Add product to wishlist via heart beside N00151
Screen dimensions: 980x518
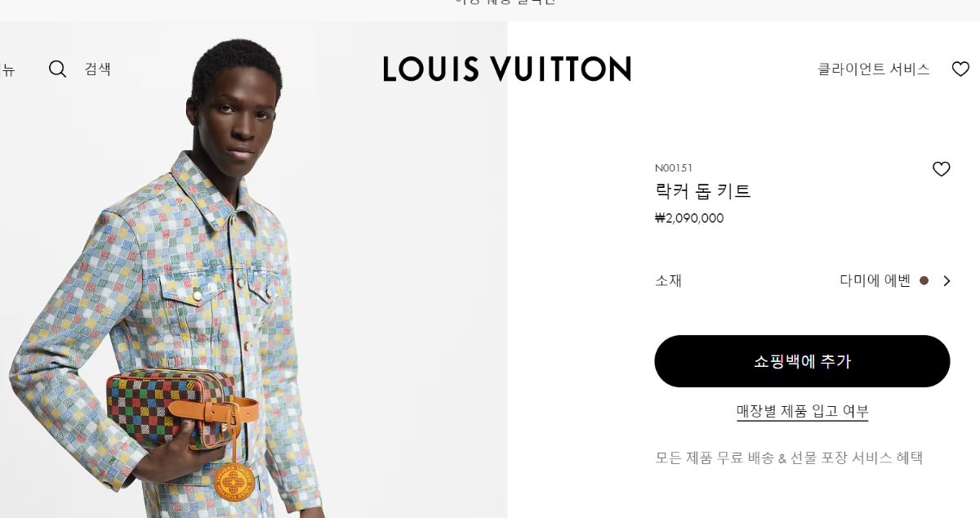[x=942, y=169]
